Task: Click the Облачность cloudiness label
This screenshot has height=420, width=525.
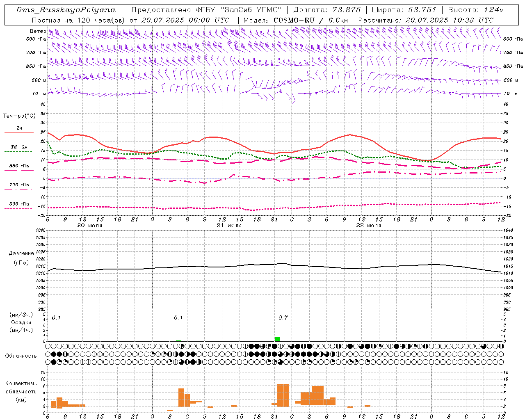Action: coord(21,356)
